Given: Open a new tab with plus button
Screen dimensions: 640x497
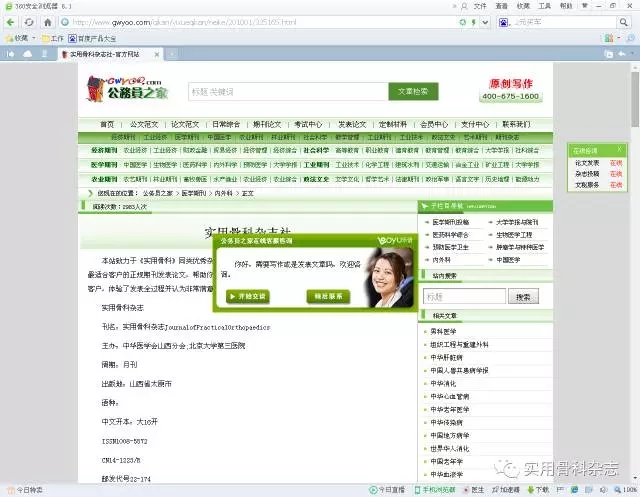Looking at the screenshot, I should pos(172,54).
